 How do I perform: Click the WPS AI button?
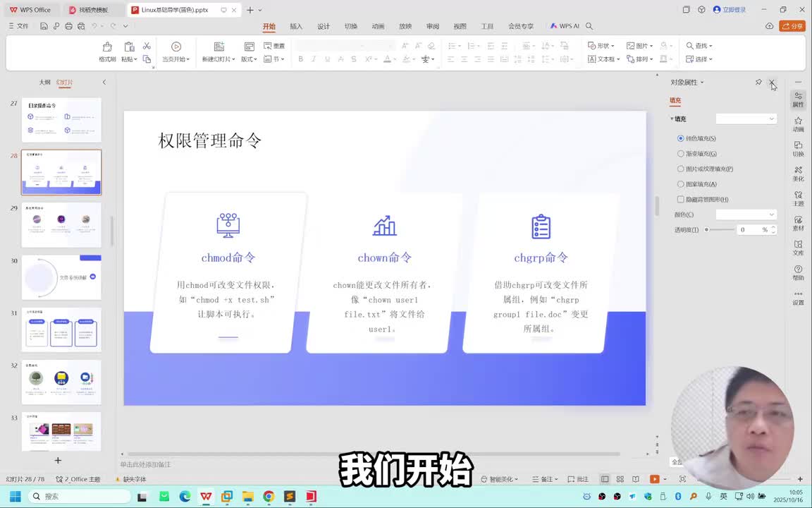pyautogui.click(x=565, y=26)
